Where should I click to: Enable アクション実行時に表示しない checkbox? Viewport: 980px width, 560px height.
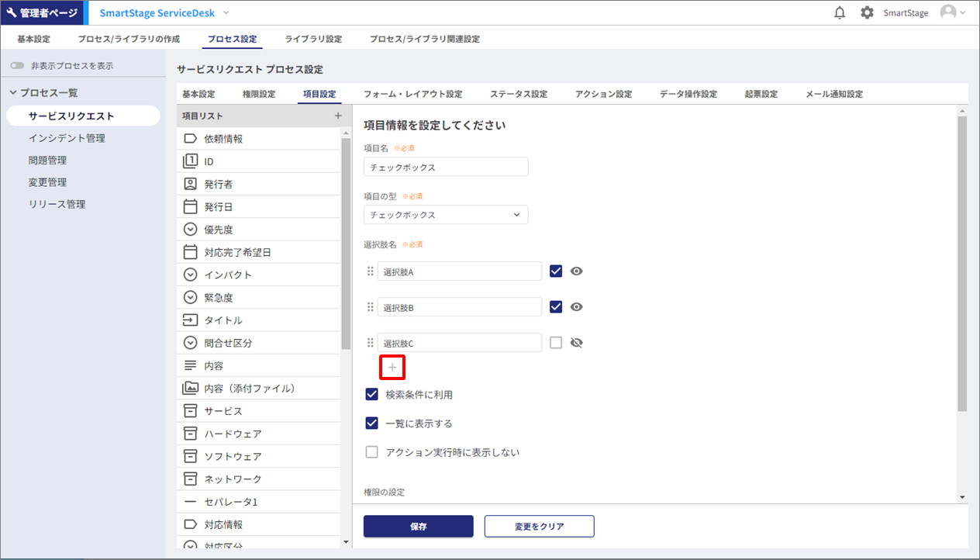(372, 452)
